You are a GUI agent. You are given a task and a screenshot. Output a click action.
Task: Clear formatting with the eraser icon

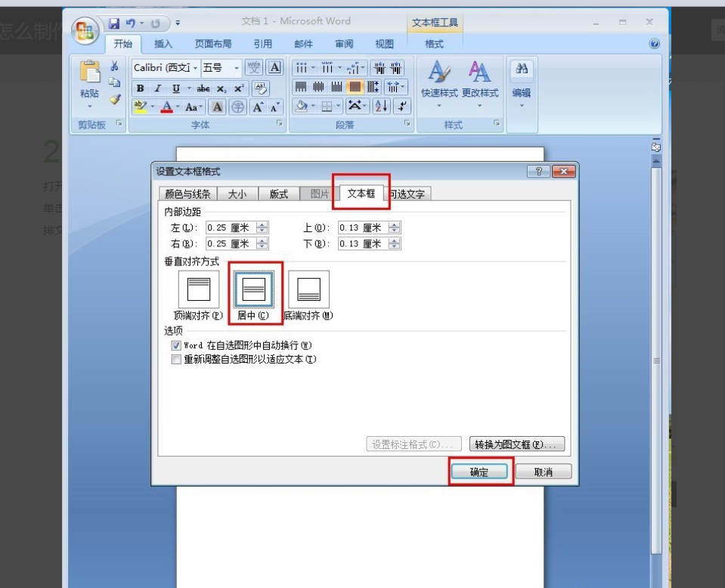261,88
